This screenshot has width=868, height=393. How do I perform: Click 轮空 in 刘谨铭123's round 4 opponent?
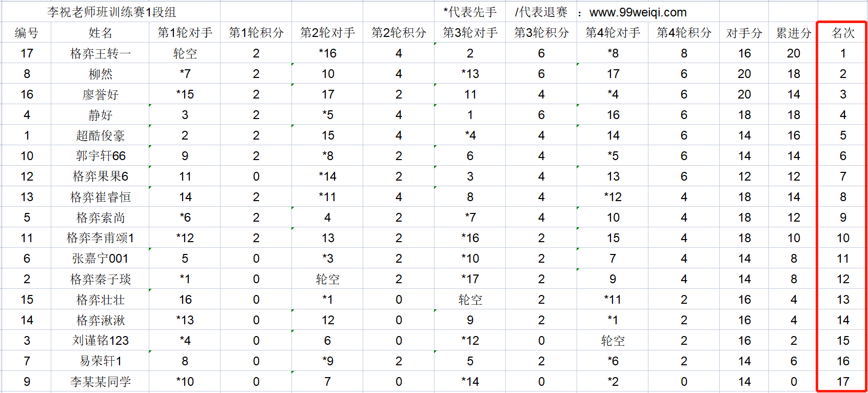613,341
